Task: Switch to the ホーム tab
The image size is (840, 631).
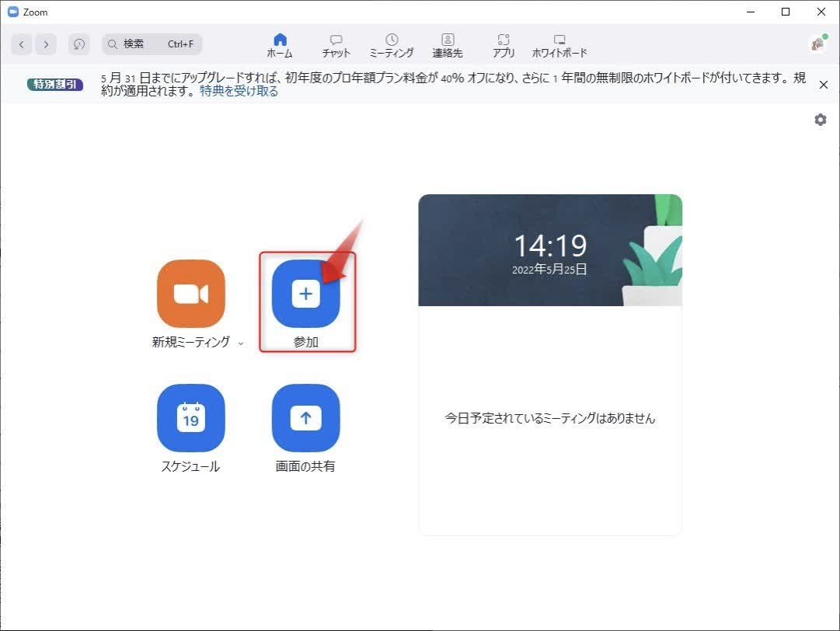Action: (x=280, y=45)
